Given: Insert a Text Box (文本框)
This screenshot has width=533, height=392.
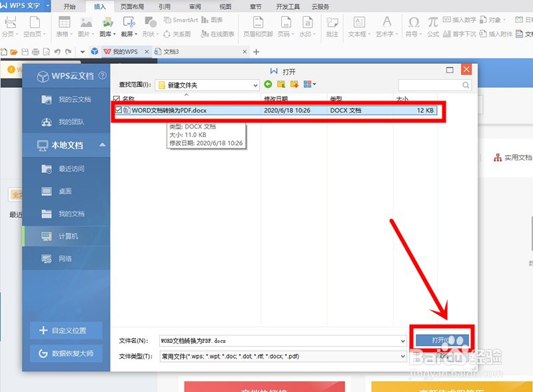Looking at the screenshot, I should pos(359,26).
